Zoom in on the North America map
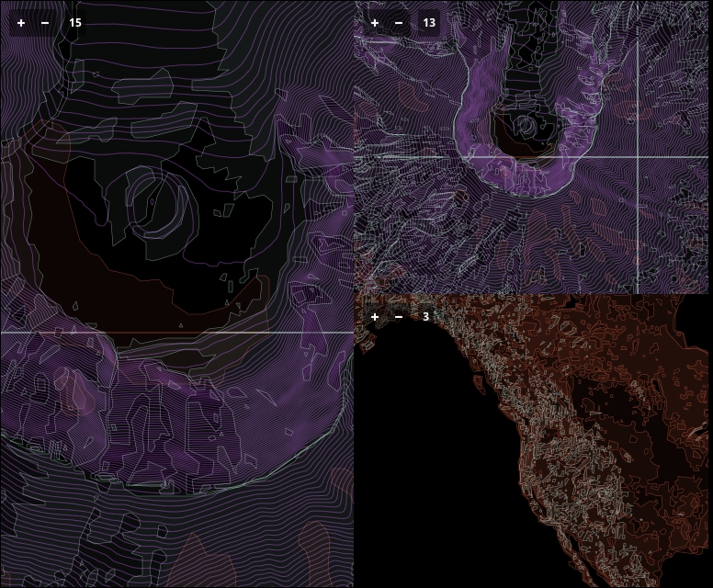This screenshot has height=588, width=713. (375, 317)
